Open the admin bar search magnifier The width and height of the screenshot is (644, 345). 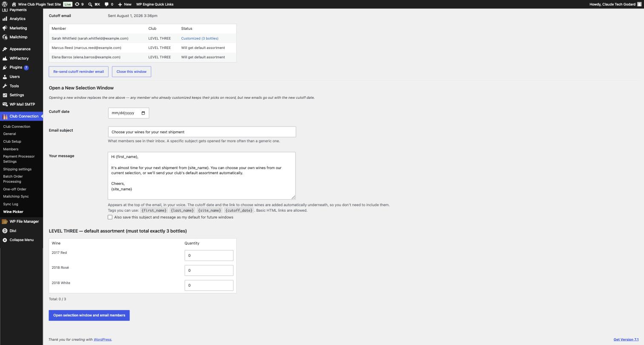click(x=90, y=4)
